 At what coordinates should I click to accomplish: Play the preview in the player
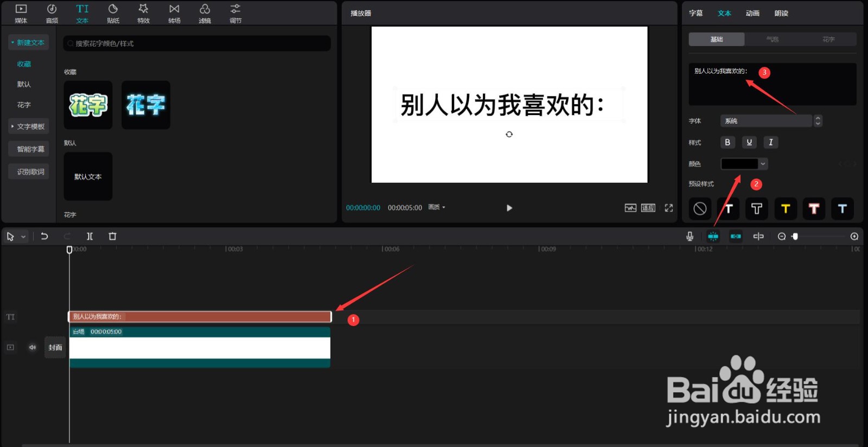(509, 208)
